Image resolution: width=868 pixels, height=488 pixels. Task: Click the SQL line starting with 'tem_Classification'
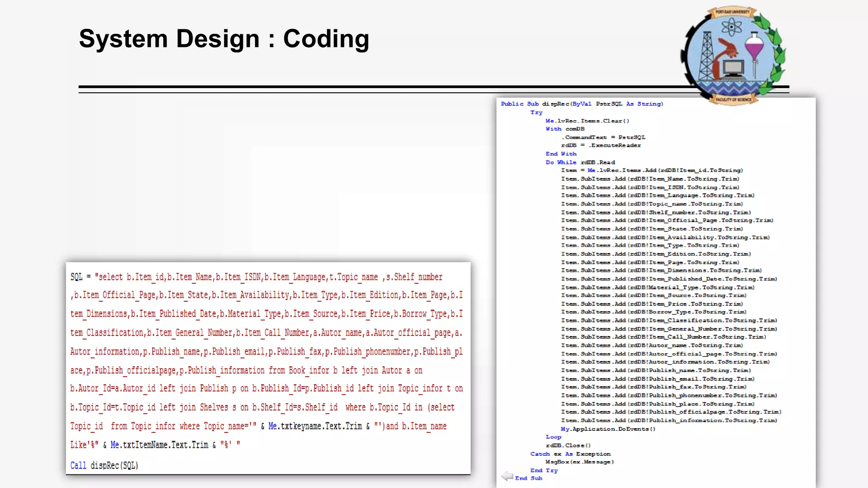click(266, 333)
